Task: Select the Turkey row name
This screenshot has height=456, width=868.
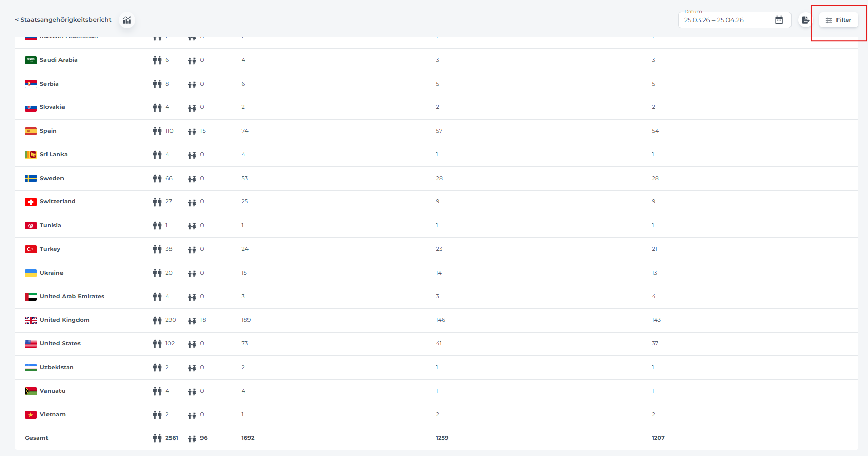Action: pyautogui.click(x=50, y=249)
